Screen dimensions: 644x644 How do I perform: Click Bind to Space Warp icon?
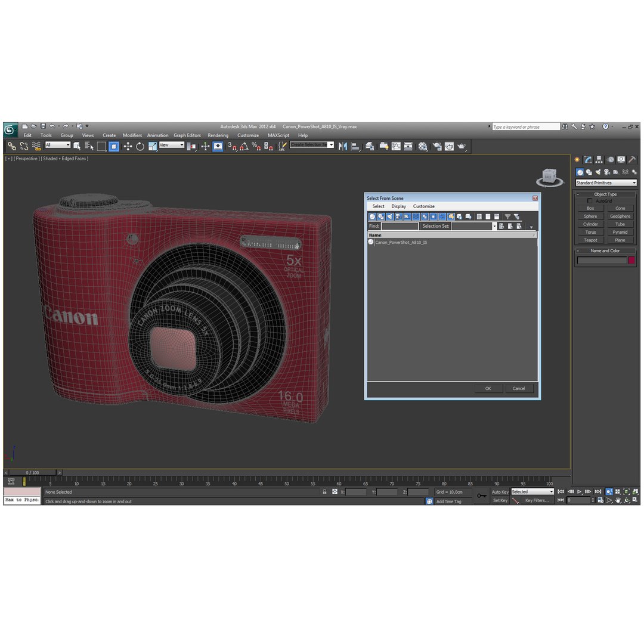coord(36,146)
